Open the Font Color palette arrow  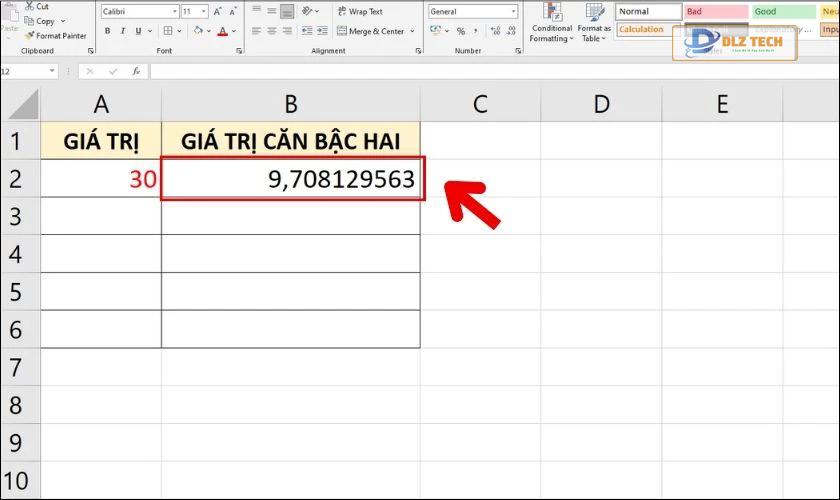pyautogui.click(x=234, y=31)
